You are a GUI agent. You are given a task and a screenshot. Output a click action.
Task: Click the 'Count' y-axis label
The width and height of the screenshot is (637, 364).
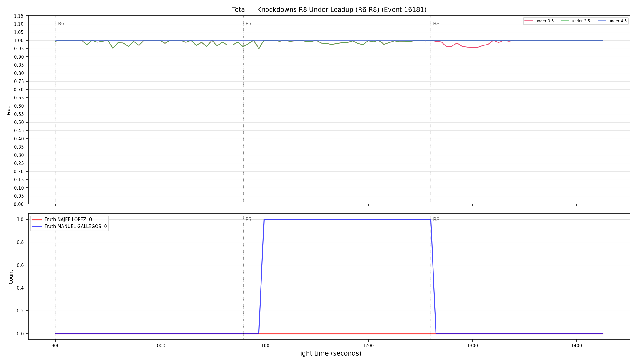[x=11, y=277]
